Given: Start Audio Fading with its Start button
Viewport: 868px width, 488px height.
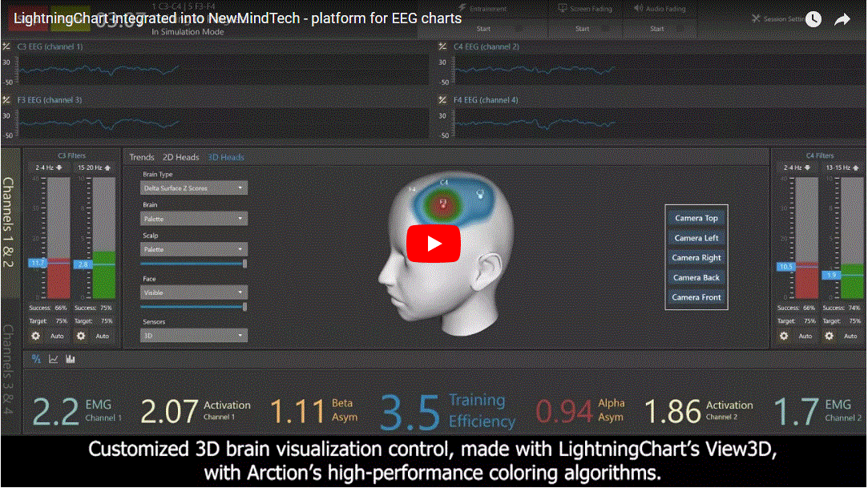Looking at the screenshot, I should (657, 29).
